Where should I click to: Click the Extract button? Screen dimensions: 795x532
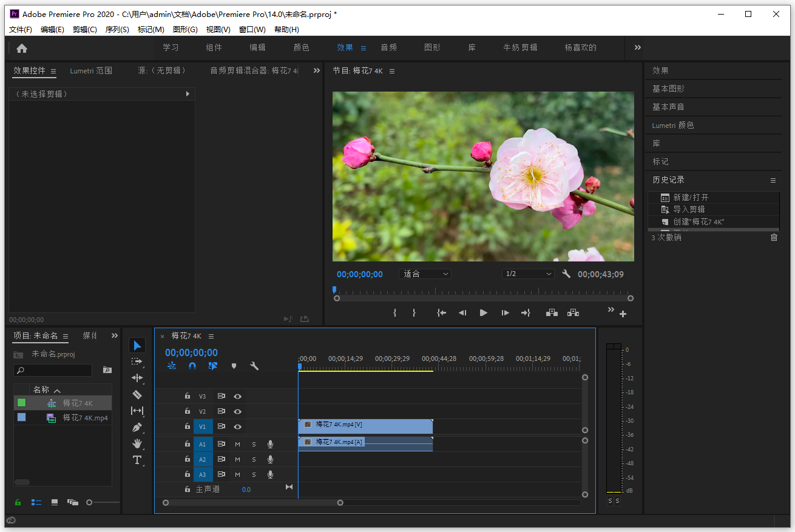[573, 313]
